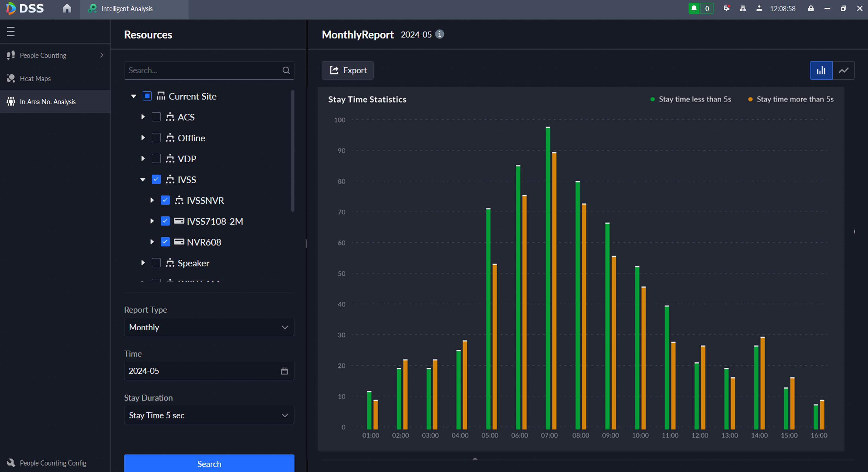Open the Report Type Monthly dropdown
Image resolution: width=868 pixels, height=472 pixels.
pos(209,327)
